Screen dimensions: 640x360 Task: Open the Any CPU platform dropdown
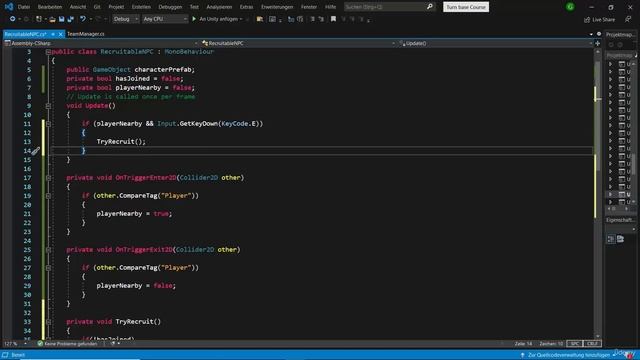(x=165, y=19)
